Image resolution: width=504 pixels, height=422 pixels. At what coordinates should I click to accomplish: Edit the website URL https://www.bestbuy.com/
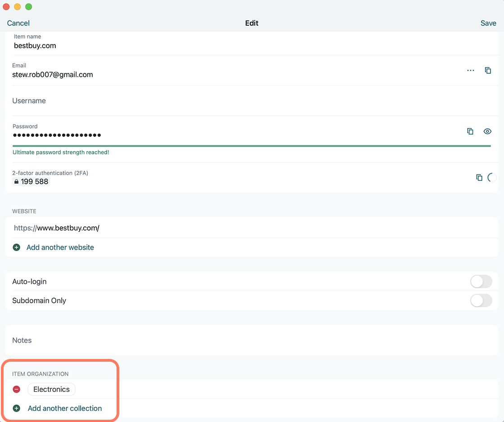tap(252, 228)
